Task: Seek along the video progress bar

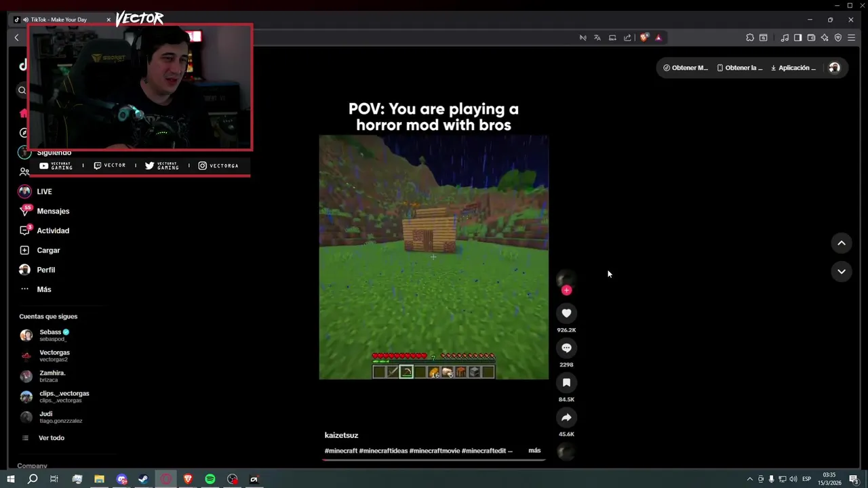Action: click(434, 460)
